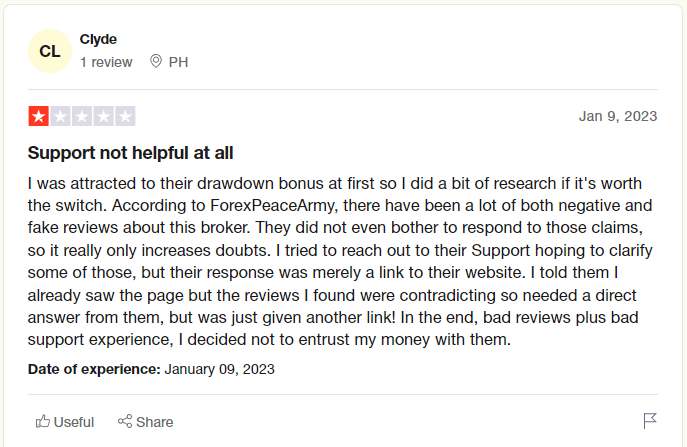The image size is (687, 447).
Task: Click the red filled first star
Action: click(x=39, y=116)
